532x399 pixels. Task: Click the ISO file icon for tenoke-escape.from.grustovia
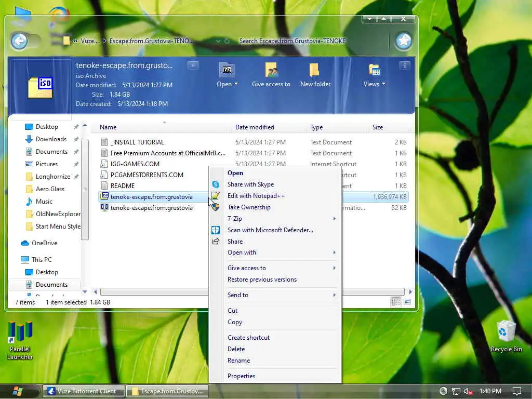[x=104, y=196]
